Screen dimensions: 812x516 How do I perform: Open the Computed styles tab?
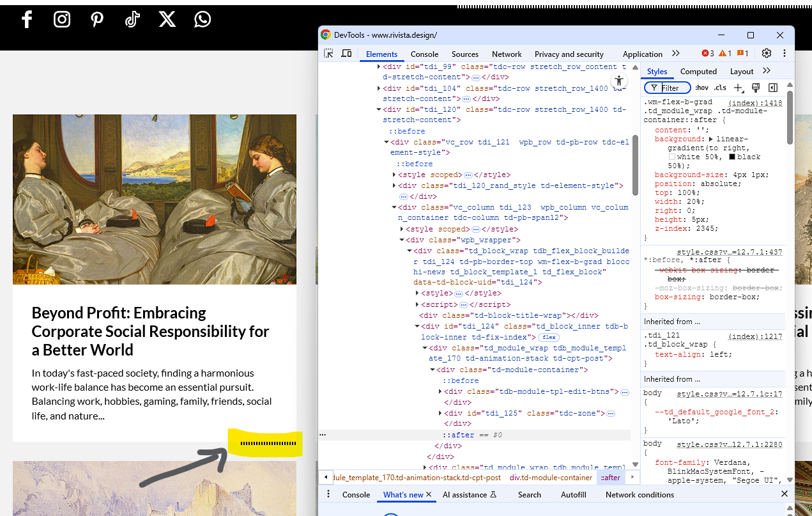698,71
